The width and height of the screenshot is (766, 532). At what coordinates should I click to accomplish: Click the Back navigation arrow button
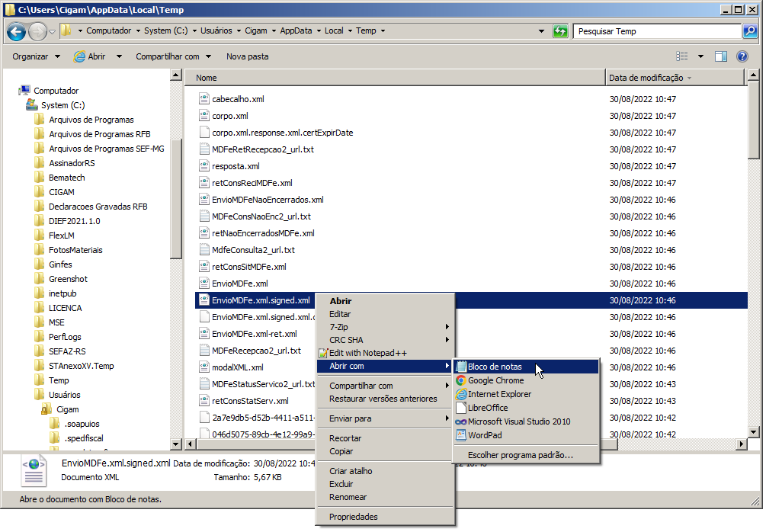(17, 32)
